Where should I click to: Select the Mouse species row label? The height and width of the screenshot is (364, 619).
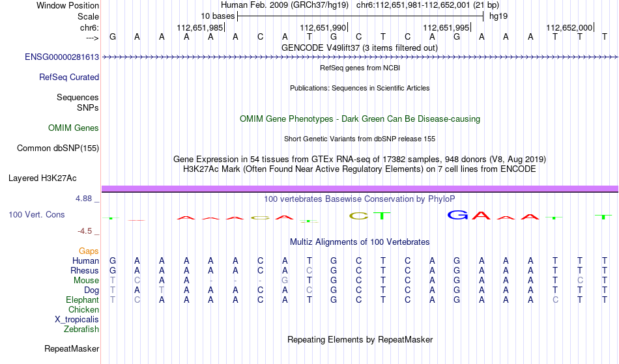86,281
